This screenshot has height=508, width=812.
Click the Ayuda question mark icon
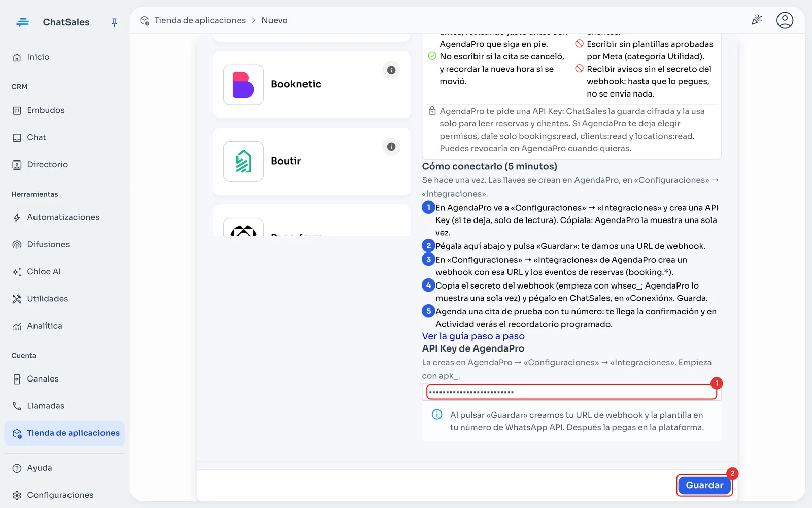coord(17,468)
